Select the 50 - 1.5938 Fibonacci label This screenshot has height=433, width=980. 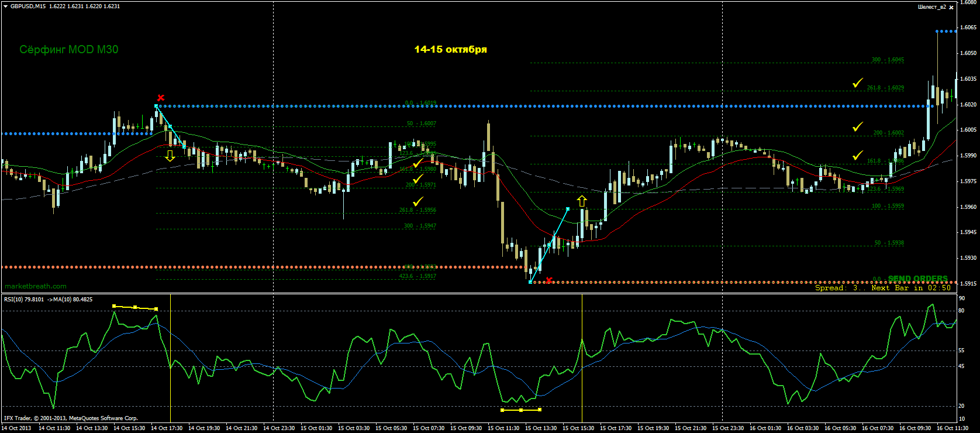click(889, 243)
